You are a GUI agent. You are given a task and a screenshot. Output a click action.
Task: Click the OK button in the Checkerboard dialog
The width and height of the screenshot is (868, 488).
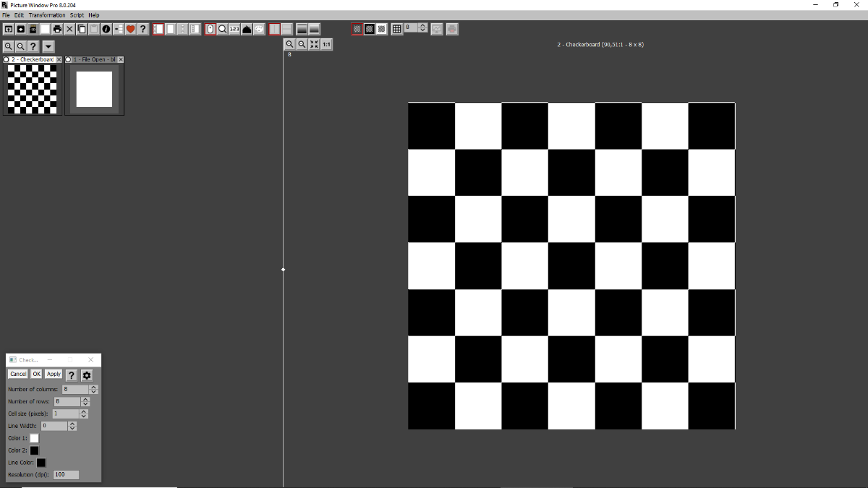coord(36,374)
